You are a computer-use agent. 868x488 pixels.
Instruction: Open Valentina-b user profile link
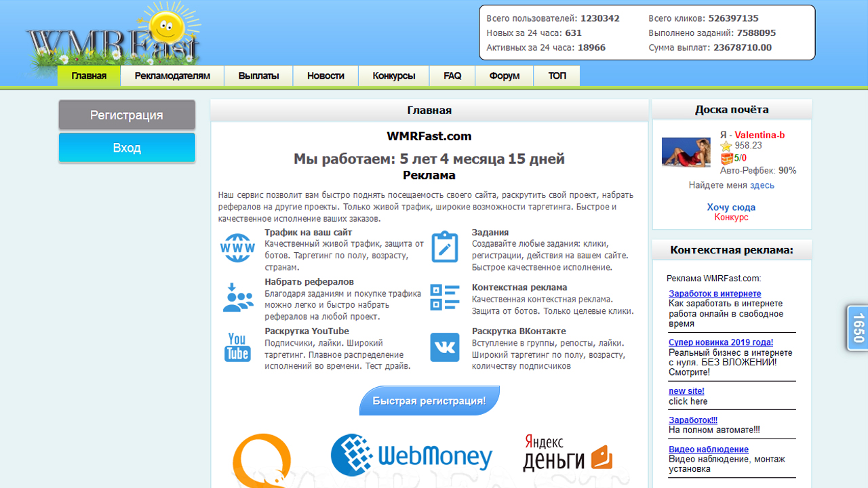pos(759,135)
